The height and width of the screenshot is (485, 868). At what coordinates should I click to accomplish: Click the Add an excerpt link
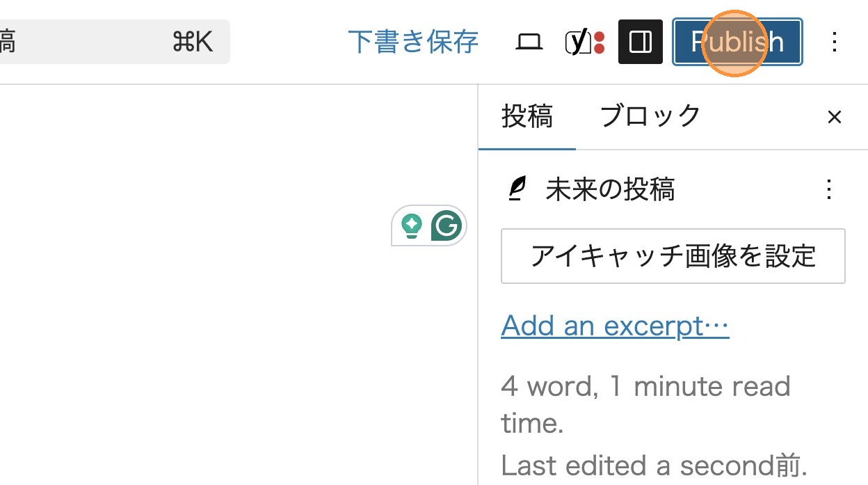pyautogui.click(x=615, y=326)
